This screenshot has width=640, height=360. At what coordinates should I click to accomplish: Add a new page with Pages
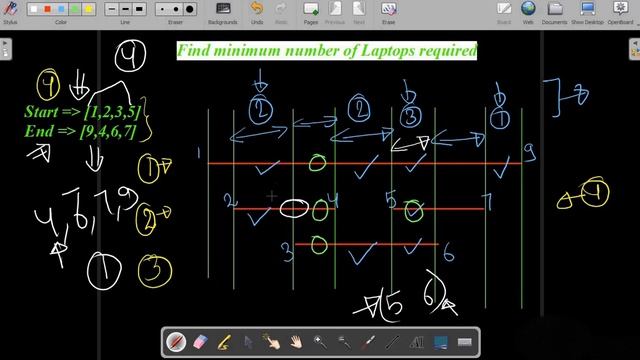[x=311, y=13]
